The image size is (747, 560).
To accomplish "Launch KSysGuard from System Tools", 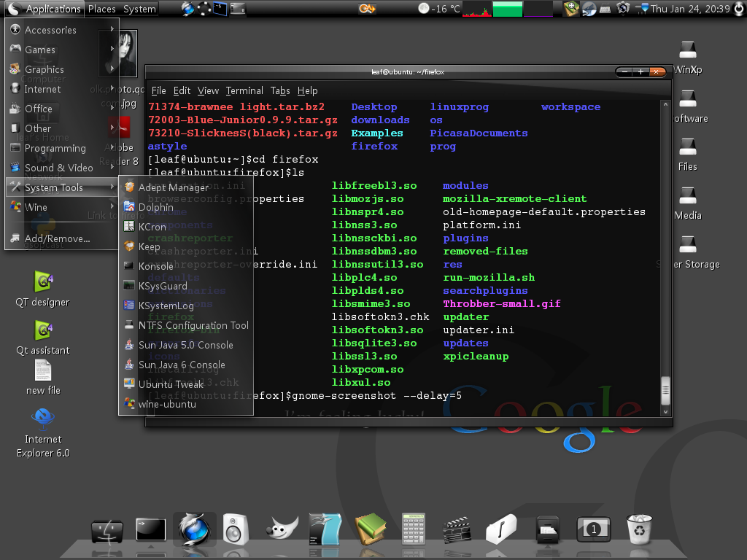I will click(x=186, y=286).
